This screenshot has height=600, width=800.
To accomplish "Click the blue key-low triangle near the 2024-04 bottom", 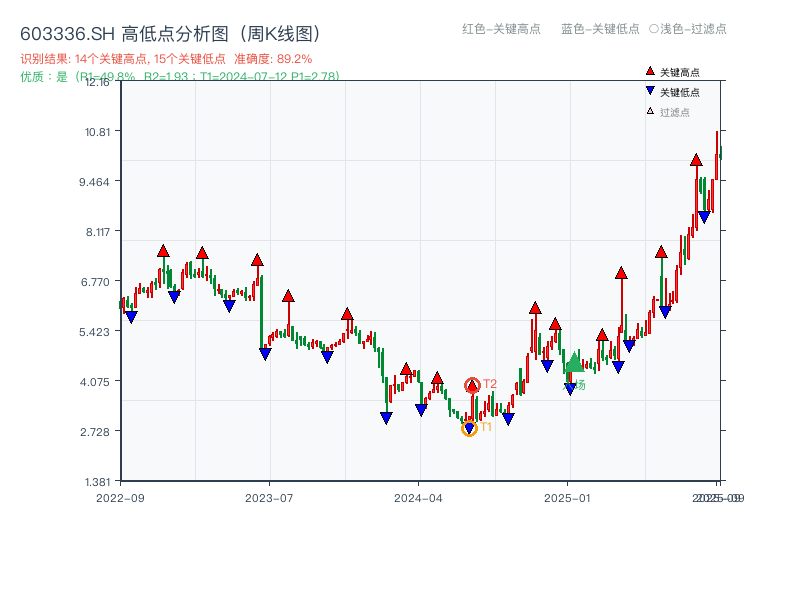I will [x=420, y=408].
